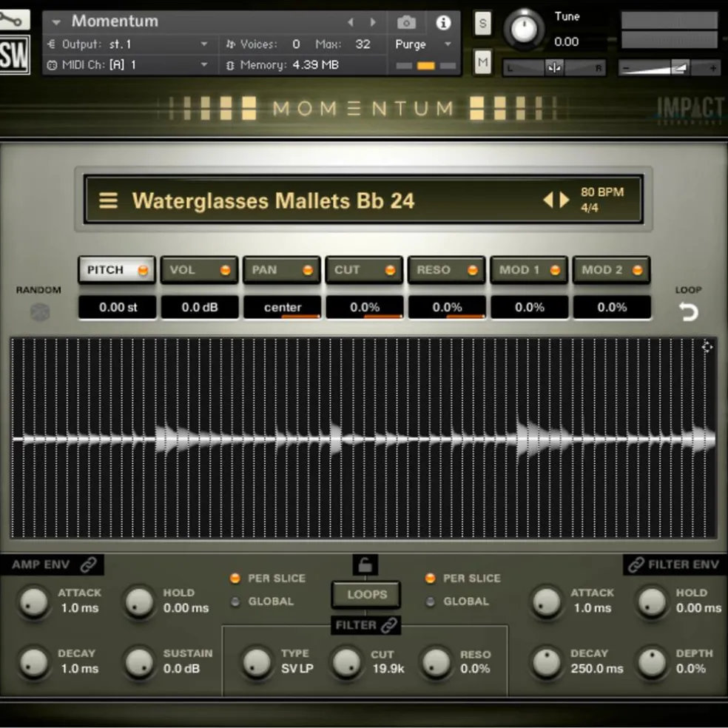Viewport: 728px width, 728px height.
Task: Click the SW logo icon
Action: tap(14, 55)
